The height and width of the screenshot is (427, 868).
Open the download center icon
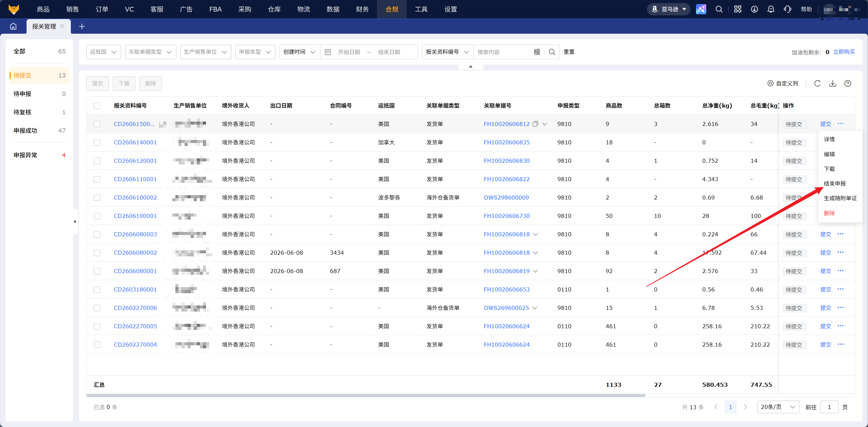(754, 9)
